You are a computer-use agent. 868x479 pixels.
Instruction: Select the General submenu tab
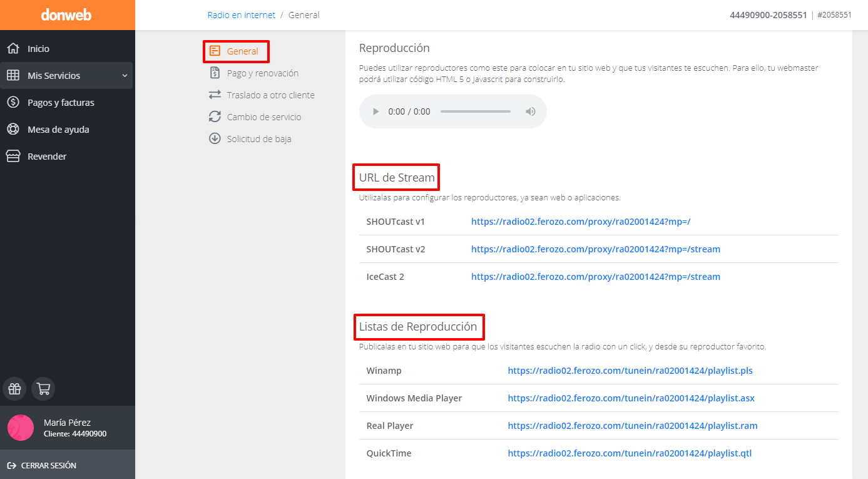click(243, 51)
